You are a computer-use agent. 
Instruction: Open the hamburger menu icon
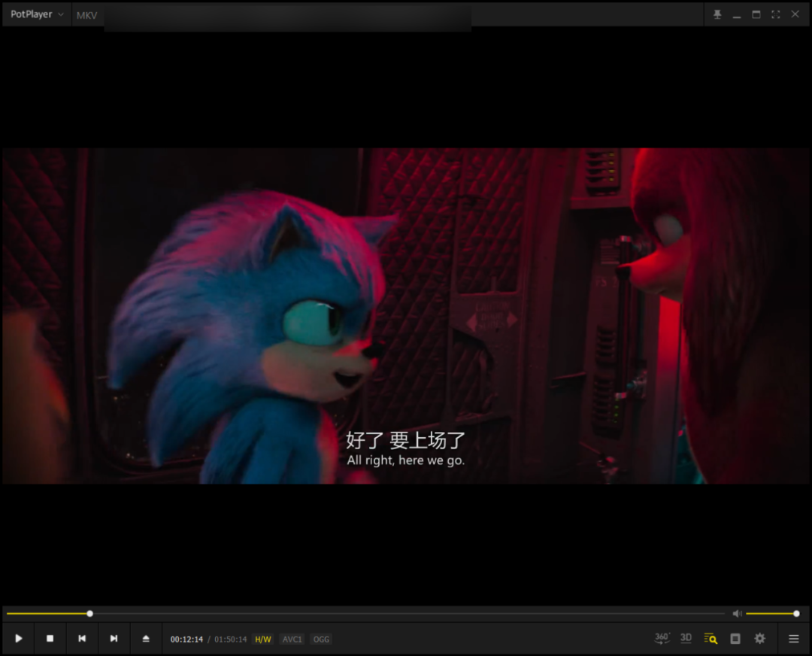point(793,639)
